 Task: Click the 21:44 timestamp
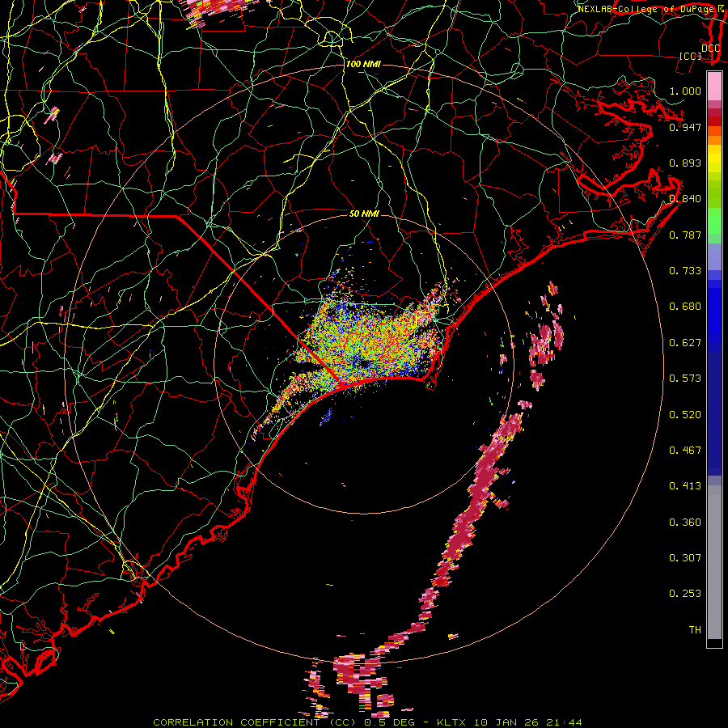tap(563, 722)
